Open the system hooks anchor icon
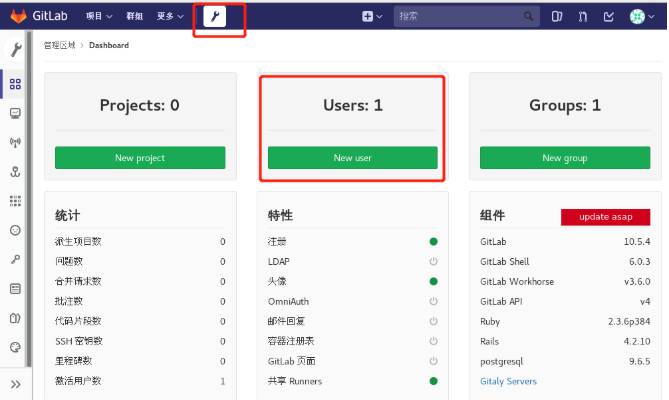Screen dimensions: 669x400 click(15, 172)
